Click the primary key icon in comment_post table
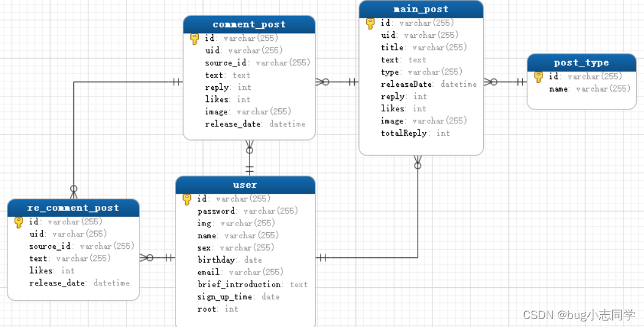Image resolution: width=644 pixels, height=327 pixels. 194,39
